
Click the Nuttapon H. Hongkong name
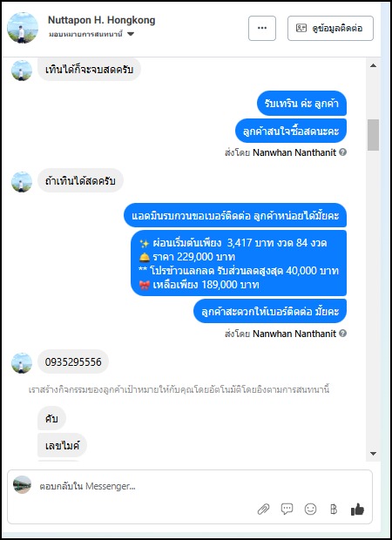102,20
